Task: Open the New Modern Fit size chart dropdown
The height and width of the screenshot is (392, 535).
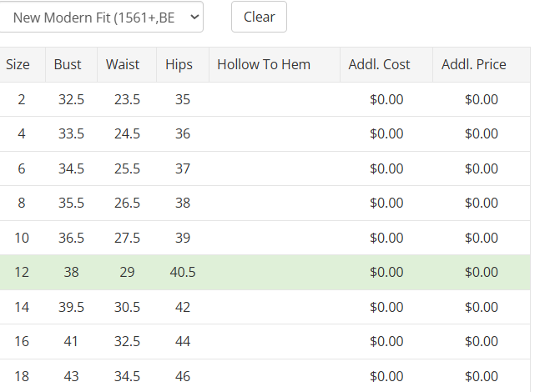Action: 100,17
